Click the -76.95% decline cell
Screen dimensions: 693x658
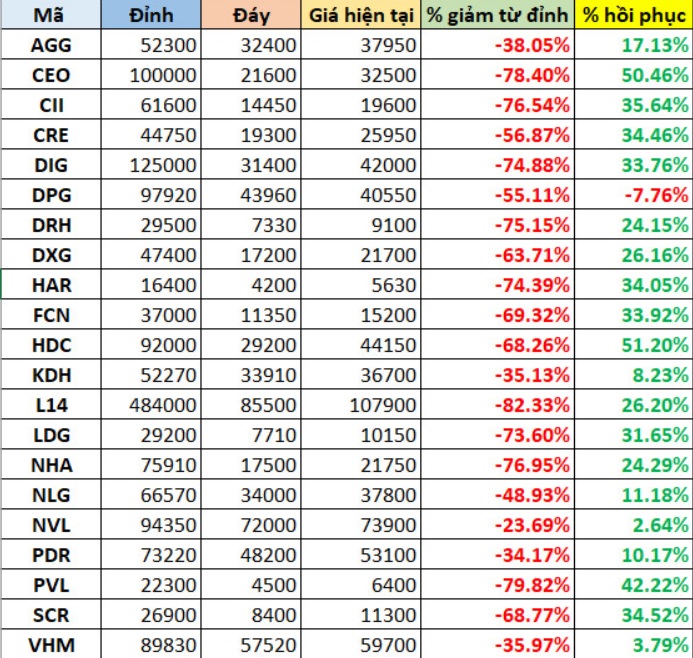tap(498, 465)
